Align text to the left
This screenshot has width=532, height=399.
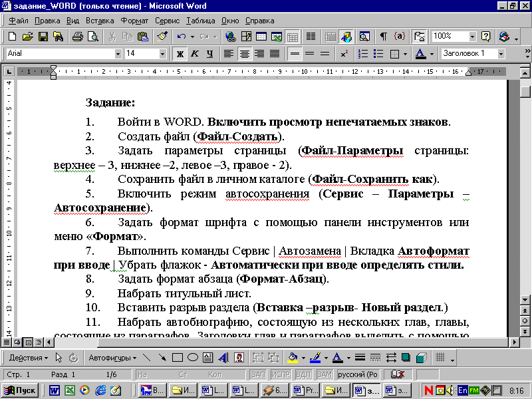(x=229, y=54)
